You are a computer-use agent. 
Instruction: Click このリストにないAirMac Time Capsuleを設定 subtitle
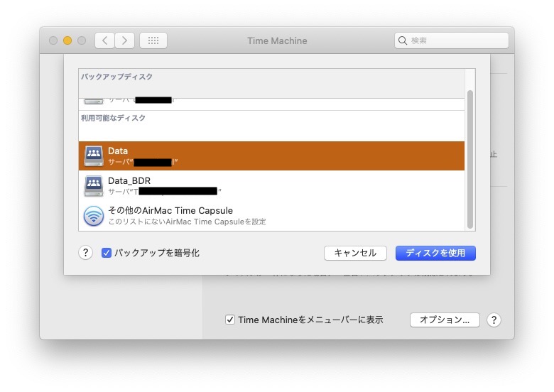pyautogui.click(x=187, y=222)
